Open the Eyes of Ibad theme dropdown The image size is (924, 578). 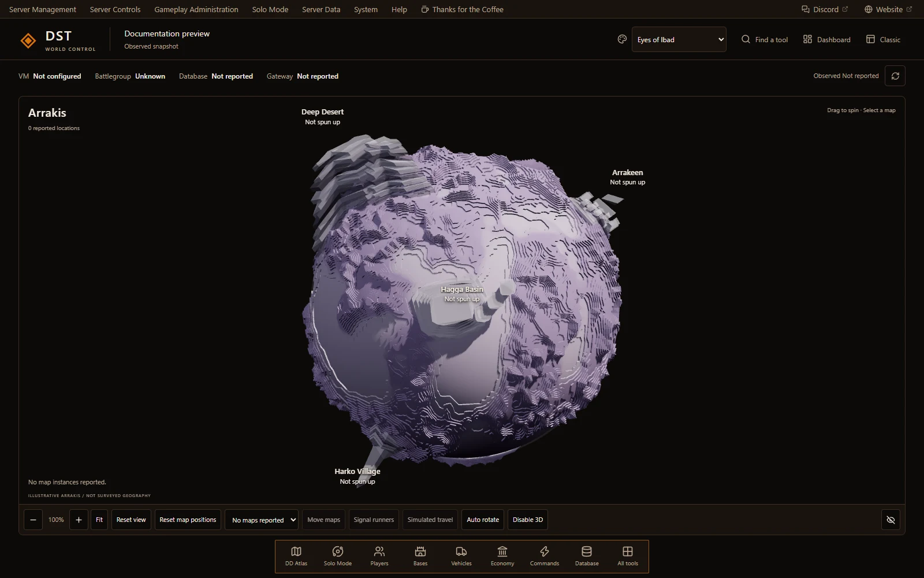[679, 39]
